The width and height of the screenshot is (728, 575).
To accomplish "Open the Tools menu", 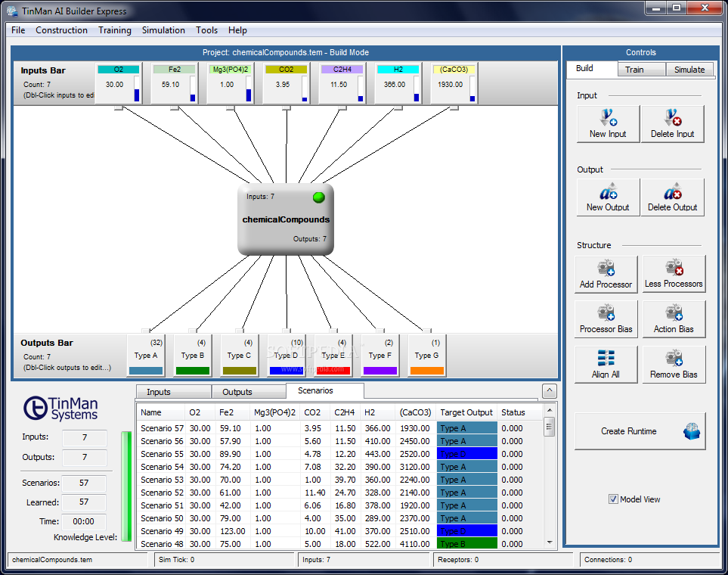I will pos(206,30).
